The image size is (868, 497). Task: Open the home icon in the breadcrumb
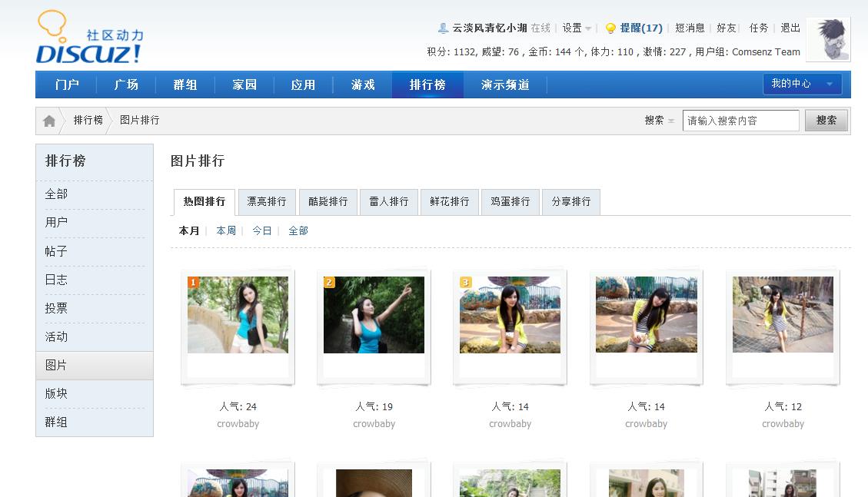pos(49,121)
